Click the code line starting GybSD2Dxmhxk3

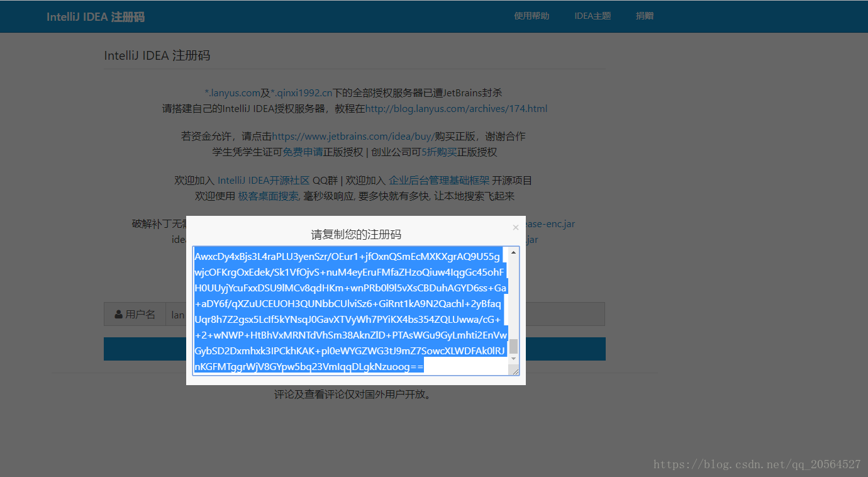(x=350, y=350)
